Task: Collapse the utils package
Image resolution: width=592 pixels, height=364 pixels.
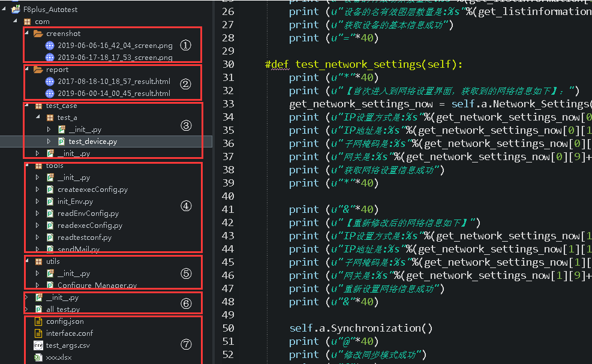Action: pos(27,260)
